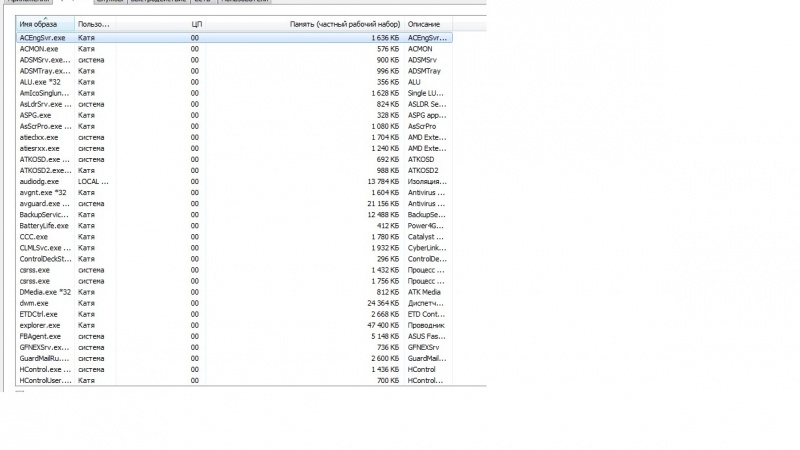The image size is (800, 450).
Task: Select the avgnt.exe *32 process
Action: point(234,193)
